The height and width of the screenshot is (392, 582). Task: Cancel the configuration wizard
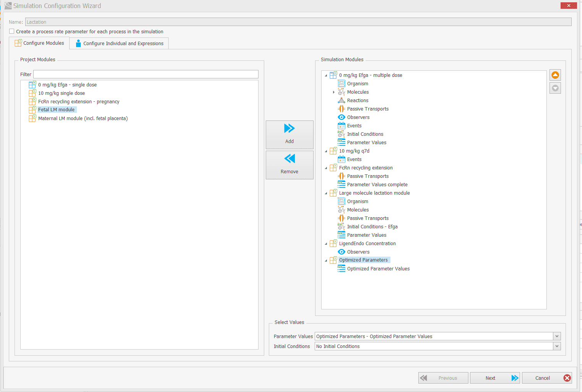547,378
